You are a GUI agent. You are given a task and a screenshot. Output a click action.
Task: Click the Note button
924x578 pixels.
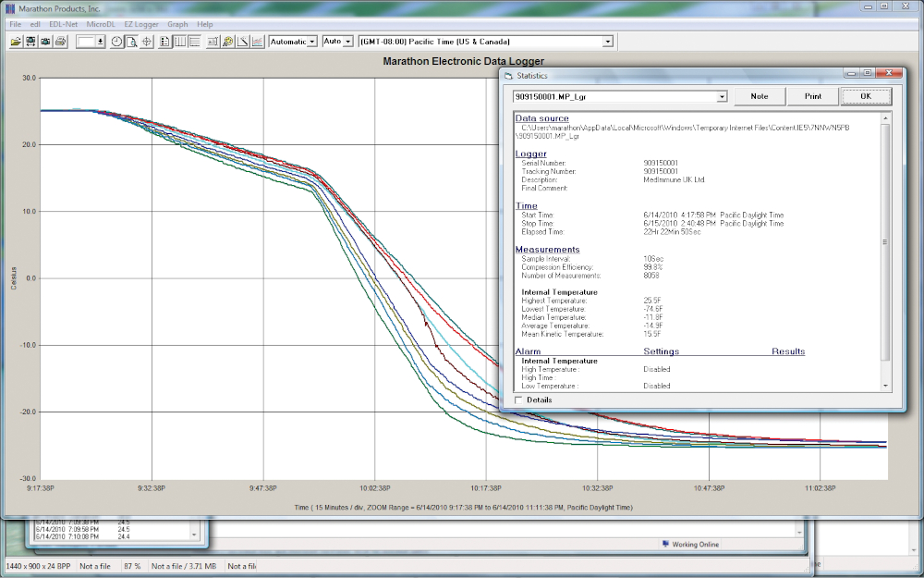click(760, 96)
